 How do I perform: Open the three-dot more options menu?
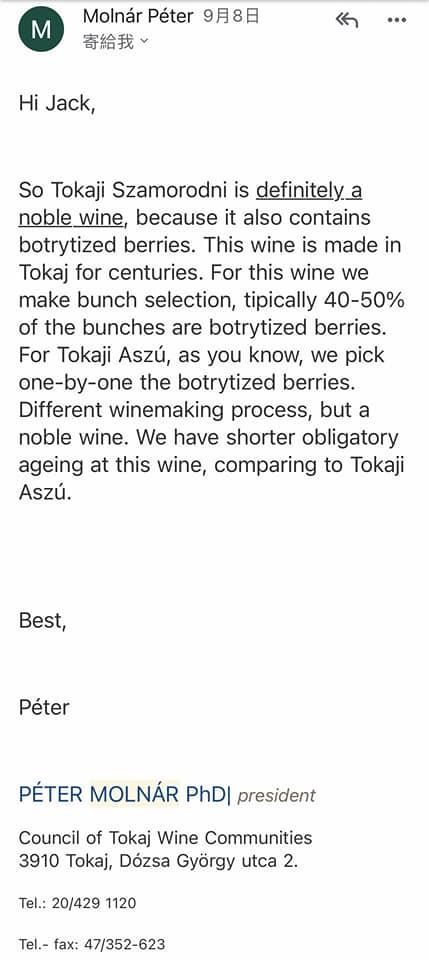[x=397, y=20]
